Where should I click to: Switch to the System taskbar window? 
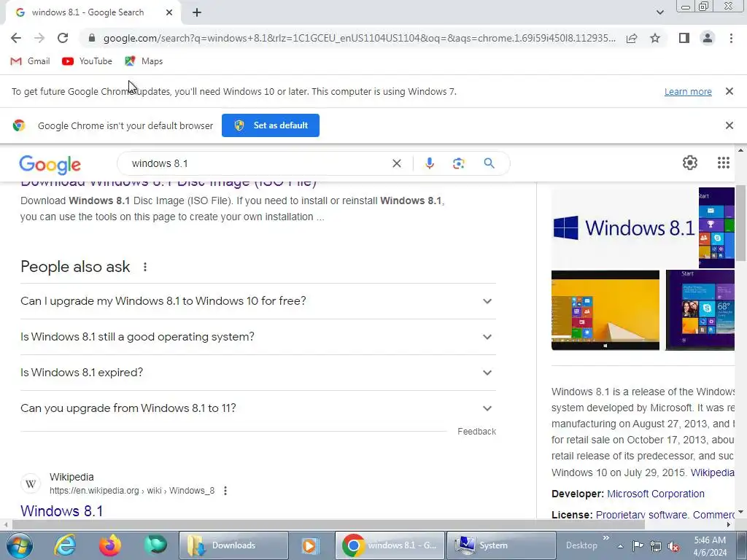(x=500, y=545)
